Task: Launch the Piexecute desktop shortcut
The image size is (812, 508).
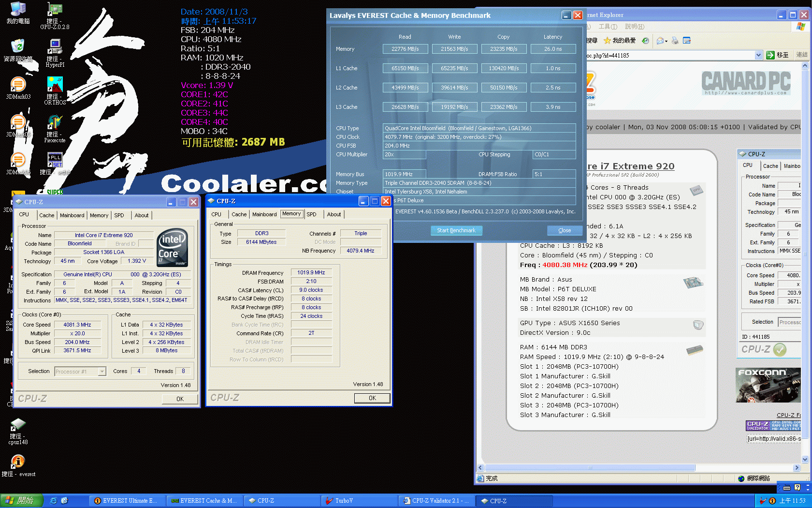Action: [x=55, y=129]
